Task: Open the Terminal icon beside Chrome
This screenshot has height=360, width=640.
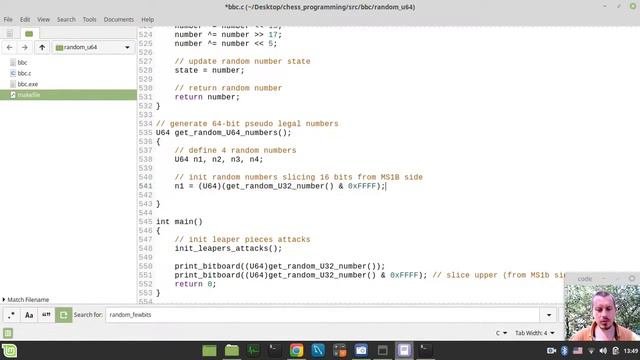Action: [275, 351]
